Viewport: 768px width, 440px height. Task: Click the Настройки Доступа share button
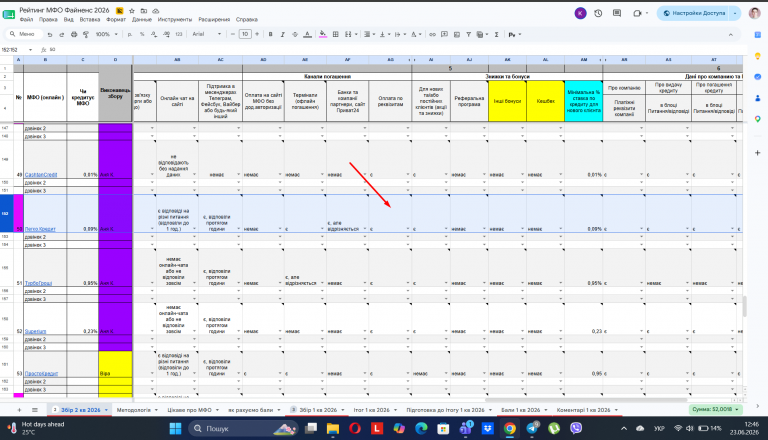(x=694, y=13)
